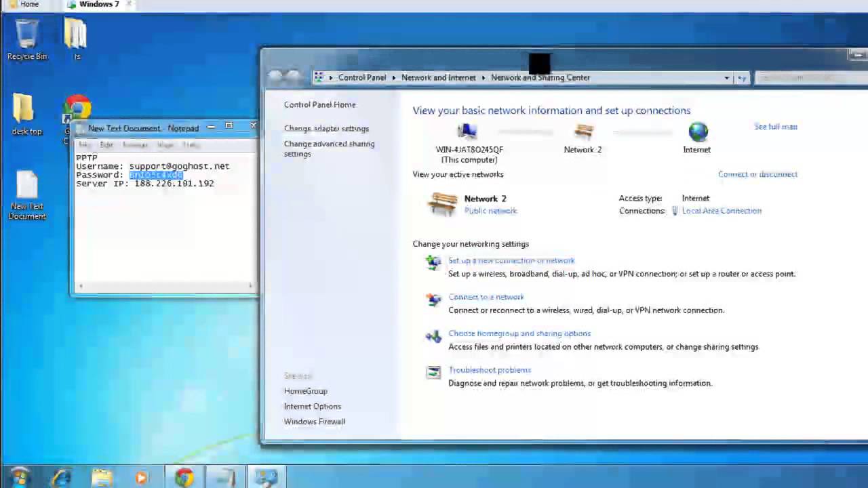Click the Network 2 bench icon in map

tap(583, 132)
